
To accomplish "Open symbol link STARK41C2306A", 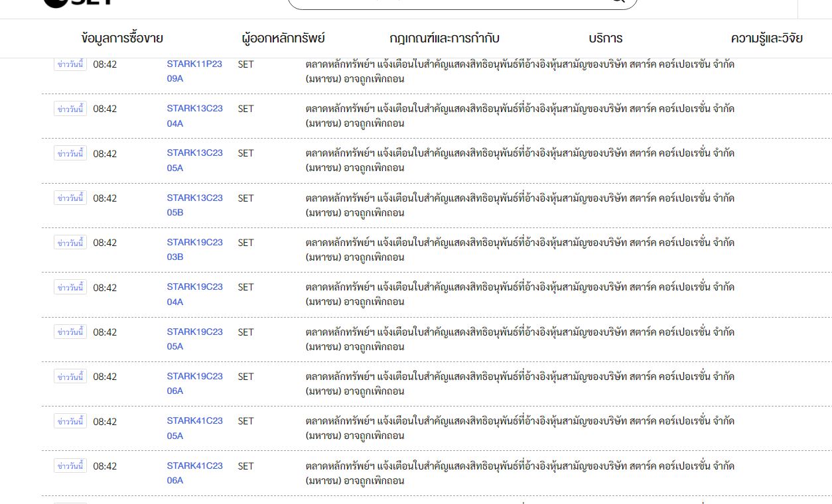I will click(x=194, y=473).
